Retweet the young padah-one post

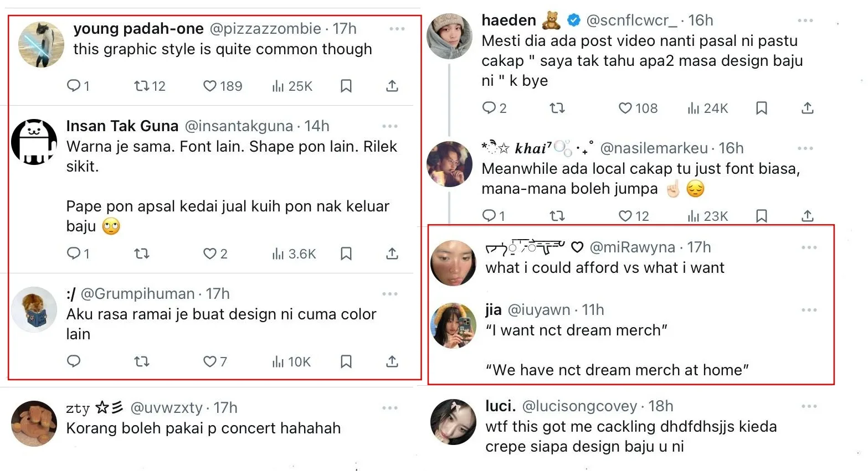click(x=142, y=86)
